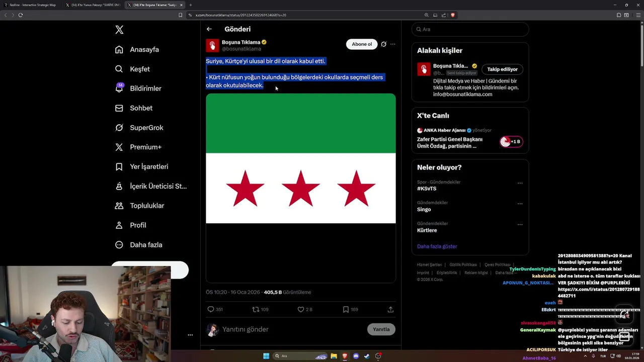Image resolution: width=644 pixels, height=362 pixels.
Task: Like the post with heart icon
Action: click(301, 309)
